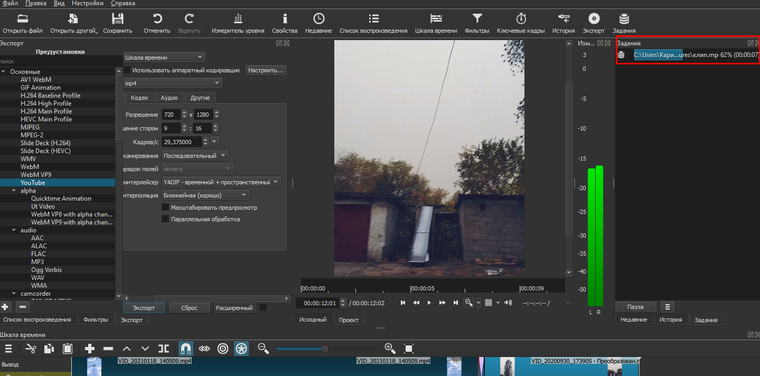Enable Масштабировать предпросмотр checkbox
The image size is (760, 376).
[165, 207]
